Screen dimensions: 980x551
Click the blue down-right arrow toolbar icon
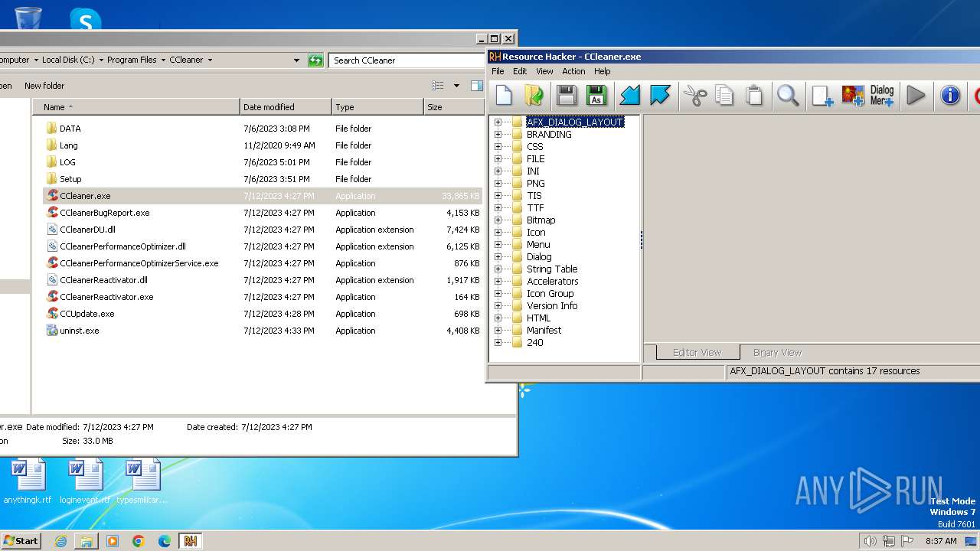660,96
